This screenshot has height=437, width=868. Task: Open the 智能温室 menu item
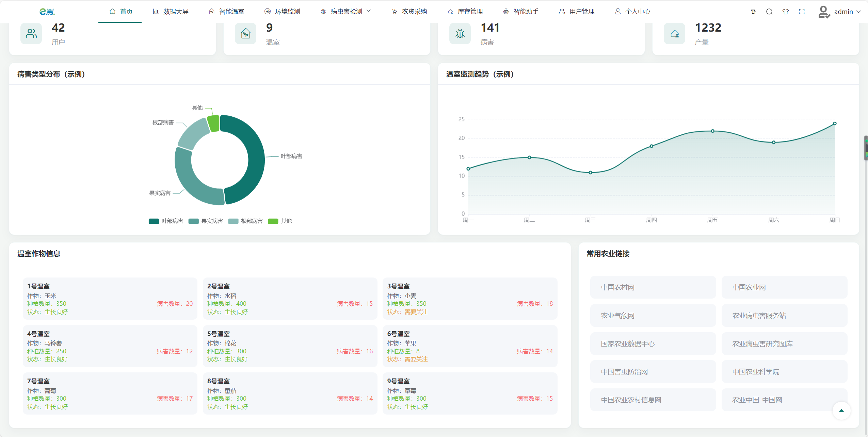(x=226, y=12)
